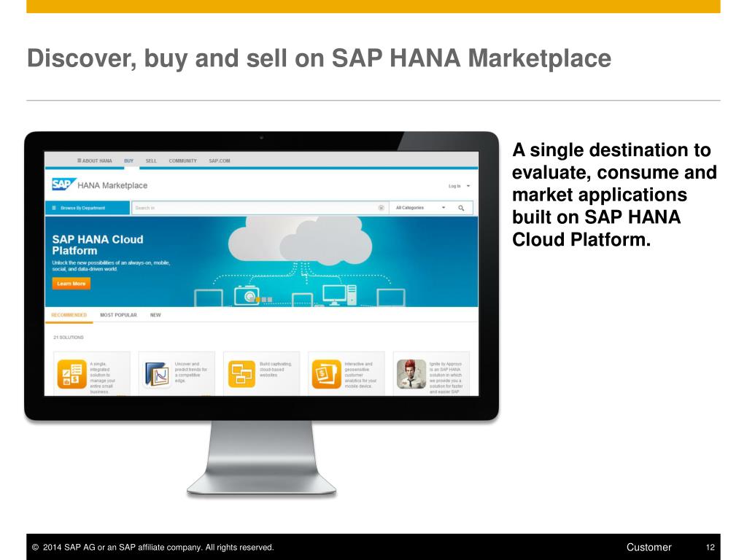
Task: Select the BUY navigation tab
Action: (128, 161)
